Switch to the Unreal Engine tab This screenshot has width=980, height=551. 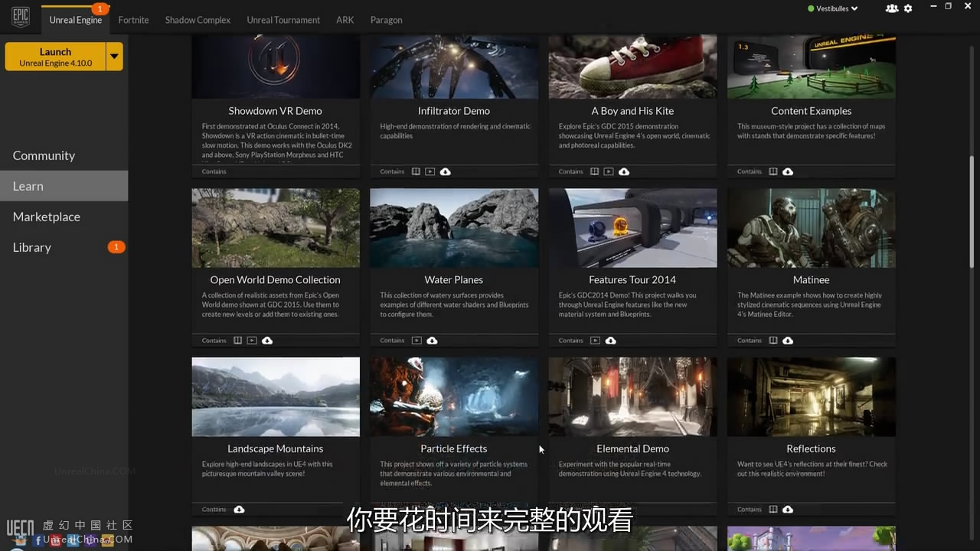click(75, 20)
